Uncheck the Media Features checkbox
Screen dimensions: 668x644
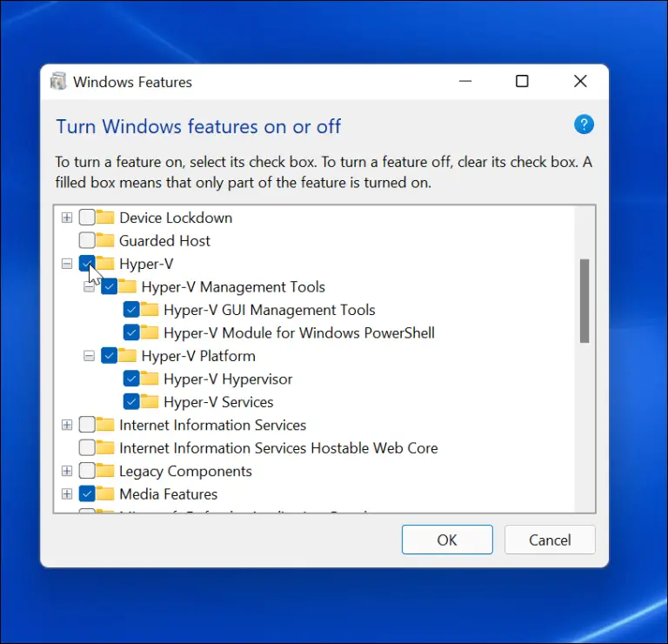[87, 493]
